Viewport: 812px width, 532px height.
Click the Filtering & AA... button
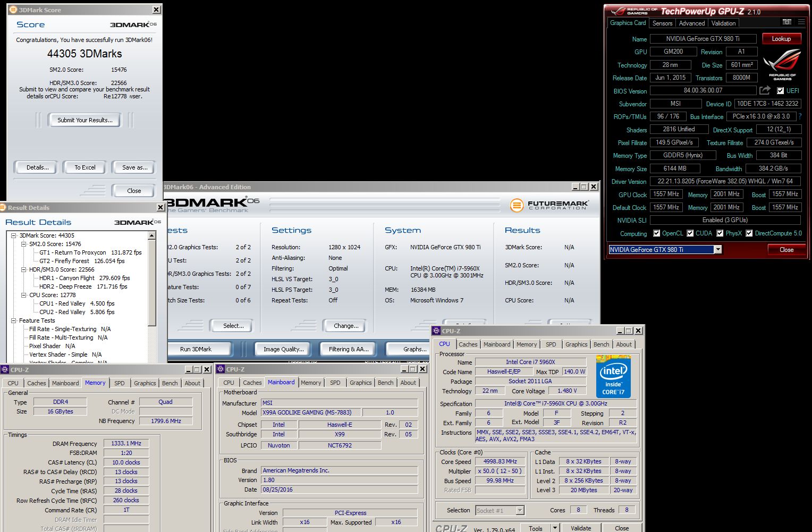tap(349, 349)
